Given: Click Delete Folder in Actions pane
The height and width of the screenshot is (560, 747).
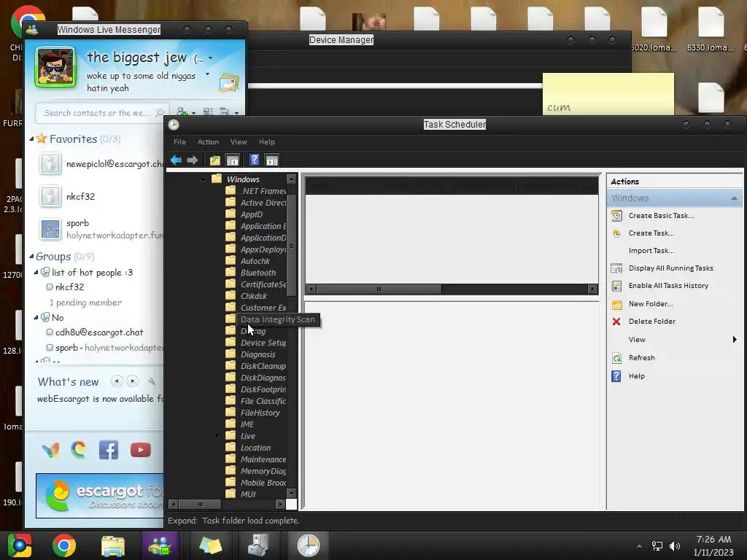Looking at the screenshot, I should click(x=651, y=322).
